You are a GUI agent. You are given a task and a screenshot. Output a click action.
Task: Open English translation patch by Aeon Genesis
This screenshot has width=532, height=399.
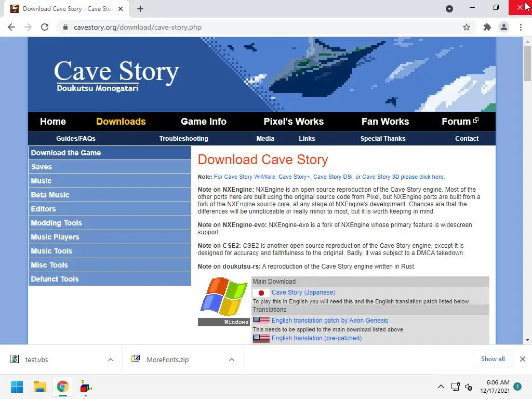(330, 321)
